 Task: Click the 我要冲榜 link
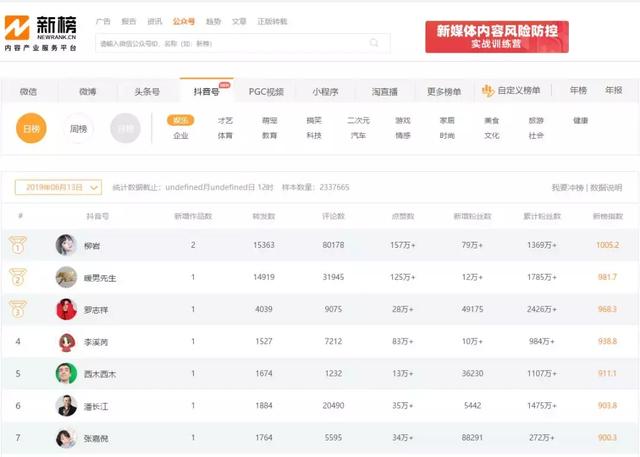click(x=568, y=187)
